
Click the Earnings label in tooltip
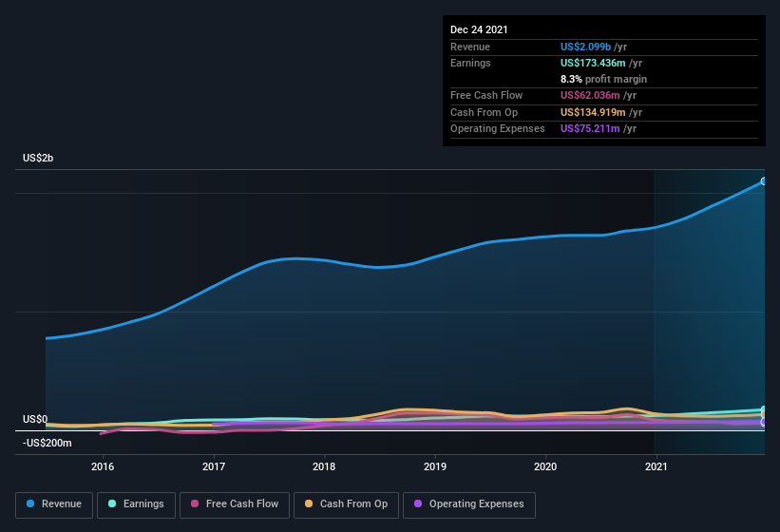click(470, 63)
